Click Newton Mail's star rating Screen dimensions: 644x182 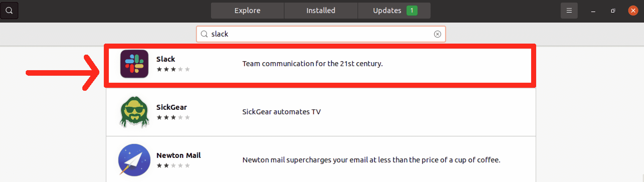(x=173, y=165)
